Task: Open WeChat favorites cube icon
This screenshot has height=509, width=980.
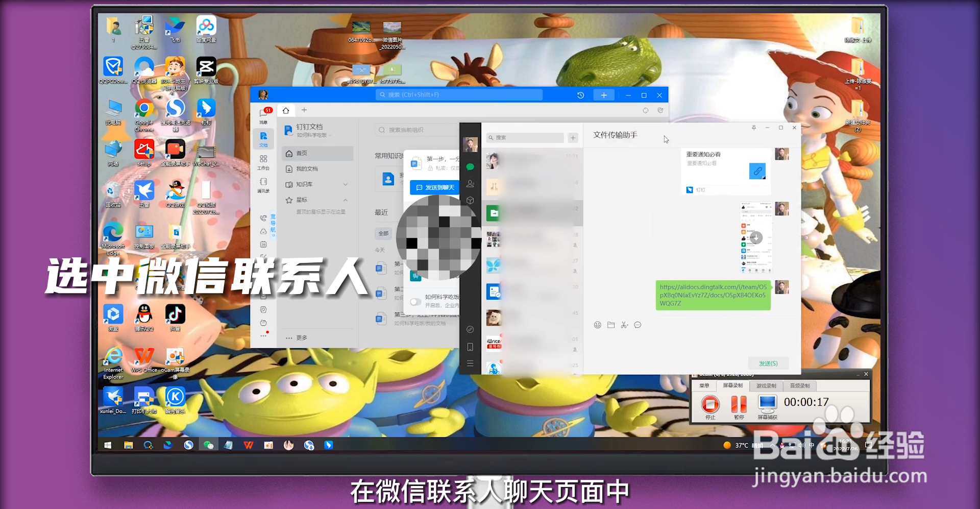Action: pos(470,201)
